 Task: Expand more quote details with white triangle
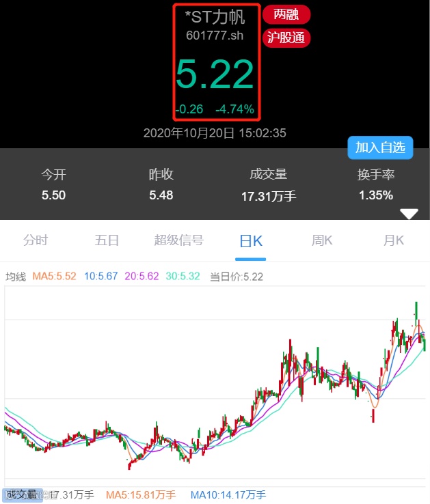click(x=409, y=214)
